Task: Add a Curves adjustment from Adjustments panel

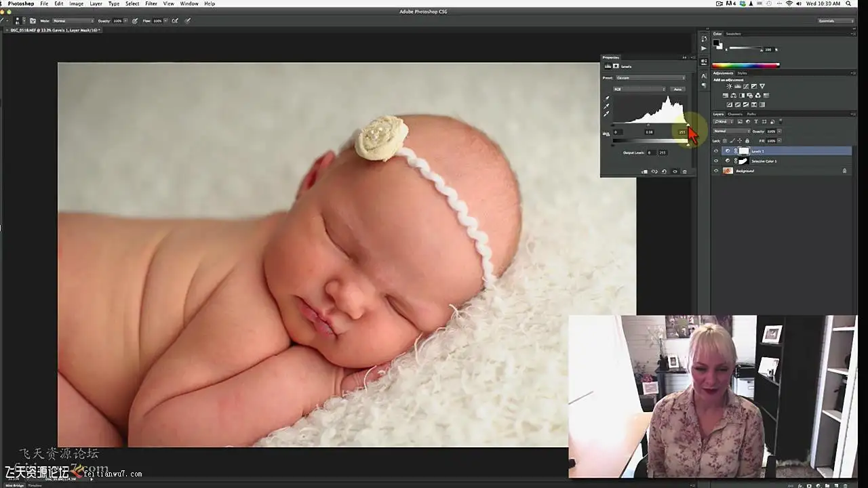Action: pos(745,86)
